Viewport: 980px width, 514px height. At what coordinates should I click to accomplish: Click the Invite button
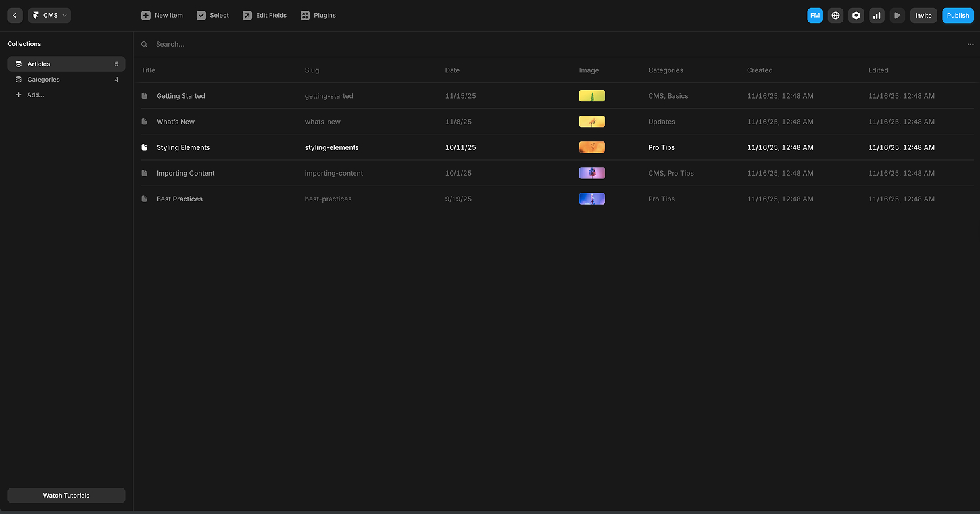[923, 15]
